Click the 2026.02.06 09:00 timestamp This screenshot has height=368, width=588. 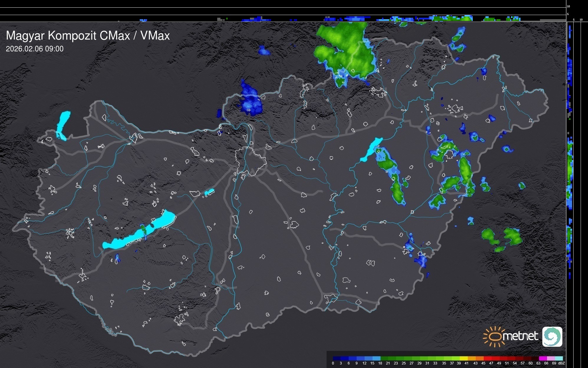(x=34, y=49)
